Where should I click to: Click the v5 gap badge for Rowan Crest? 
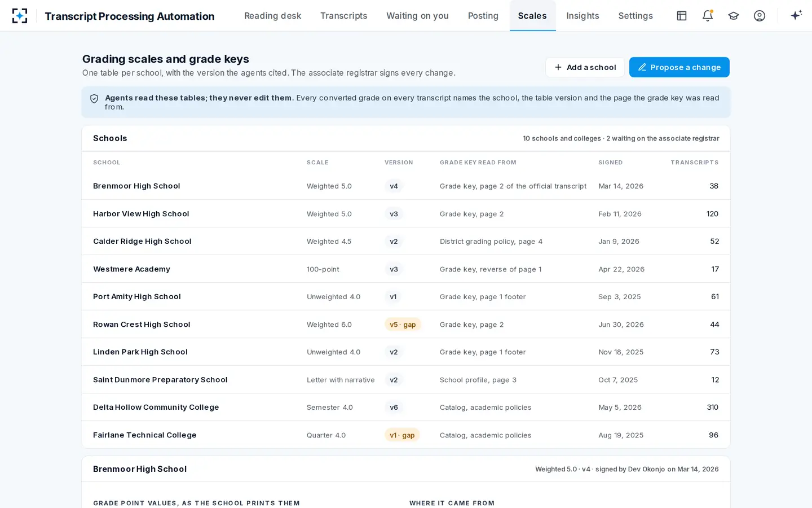pos(403,325)
